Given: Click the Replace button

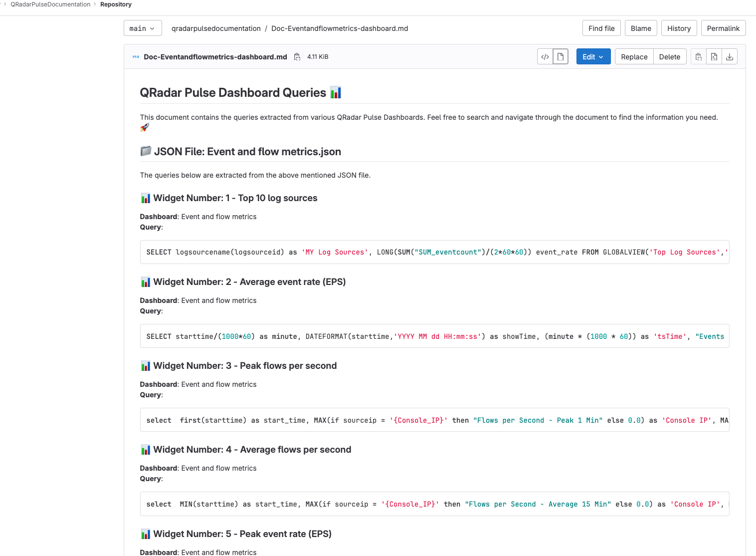Looking at the screenshot, I should 634,57.
